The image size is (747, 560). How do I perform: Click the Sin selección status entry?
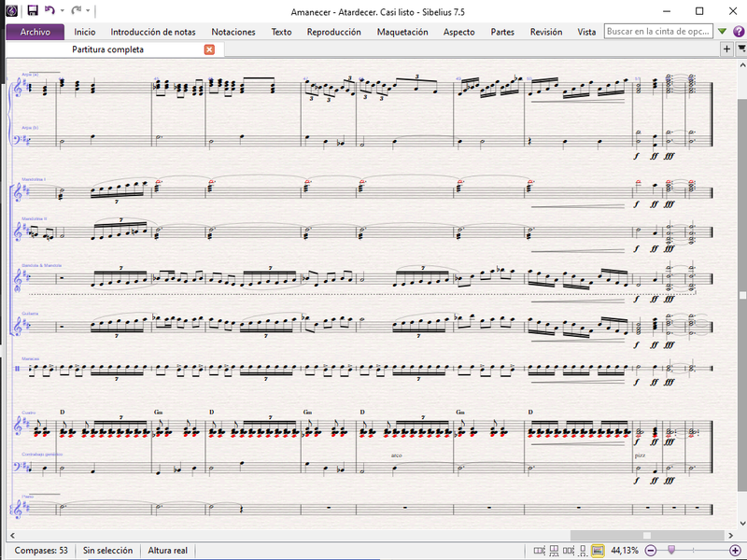tap(107, 551)
